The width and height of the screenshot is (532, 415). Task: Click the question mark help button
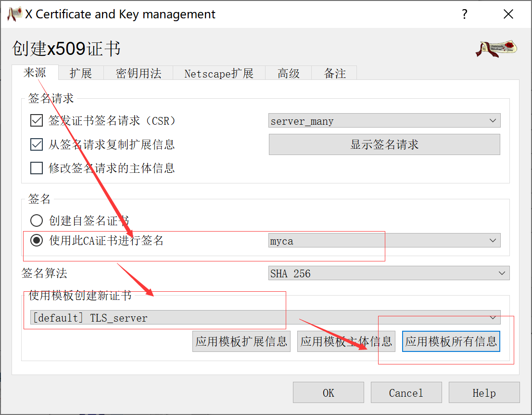(x=465, y=14)
